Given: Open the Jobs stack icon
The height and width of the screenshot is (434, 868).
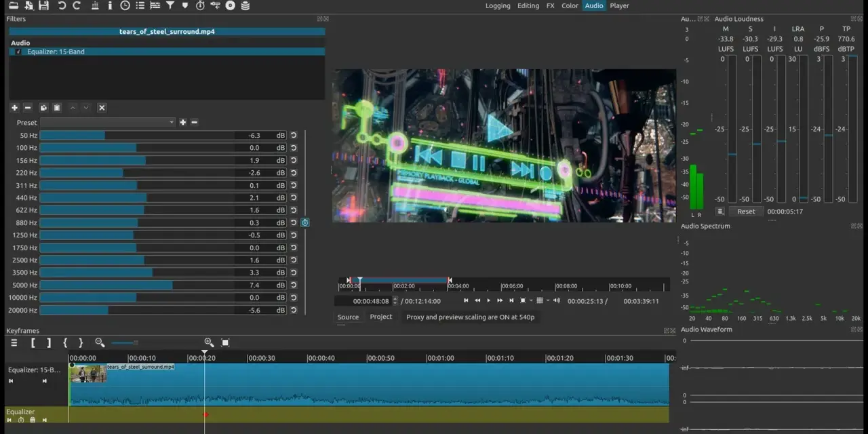Looking at the screenshot, I should [x=245, y=5].
